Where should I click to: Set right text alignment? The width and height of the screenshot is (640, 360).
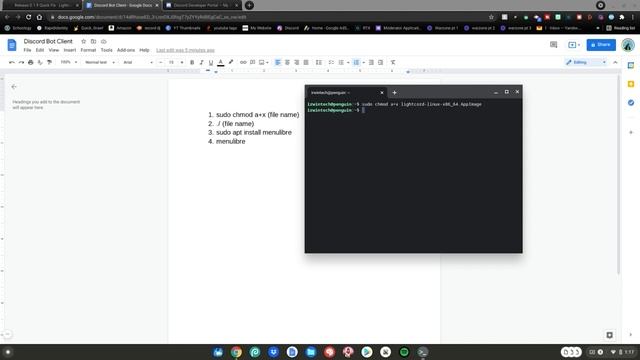297,62
